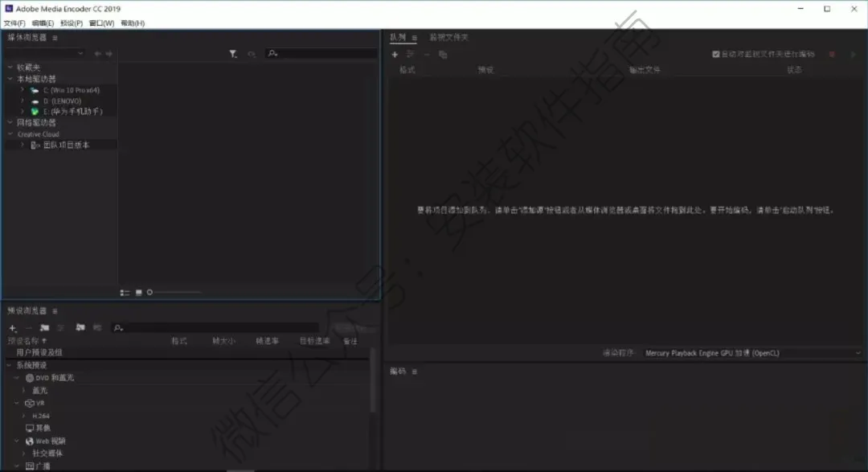Click the preset settings icon
868x472 pixels.
pos(61,328)
